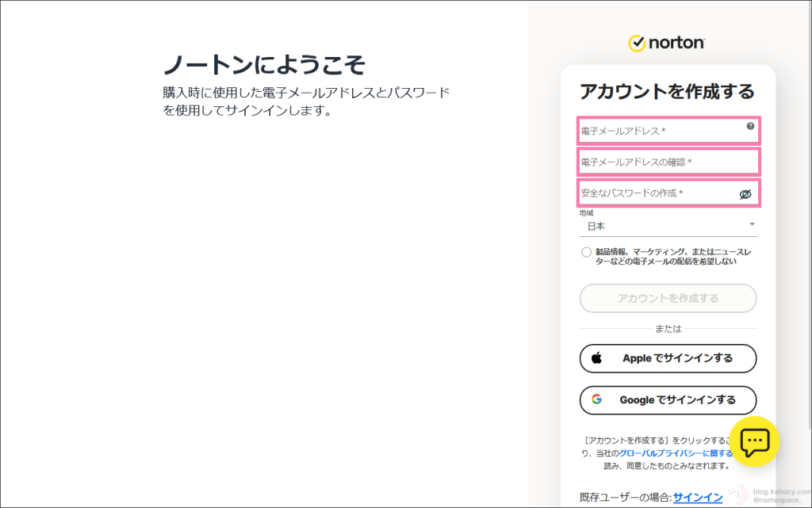Click the Norton logo at the top
This screenshot has height=508, width=812.
pos(667,43)
